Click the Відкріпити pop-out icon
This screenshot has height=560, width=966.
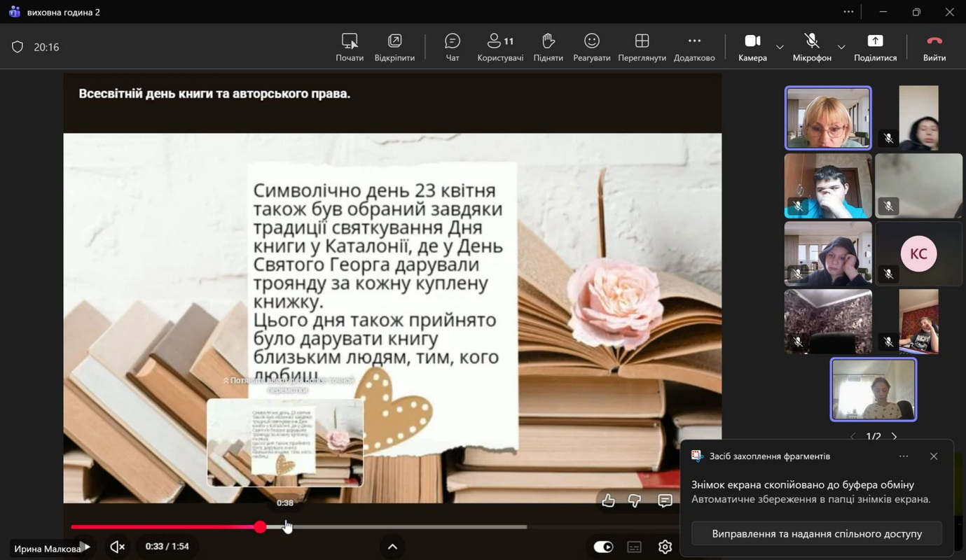click(x=394, y=47)
